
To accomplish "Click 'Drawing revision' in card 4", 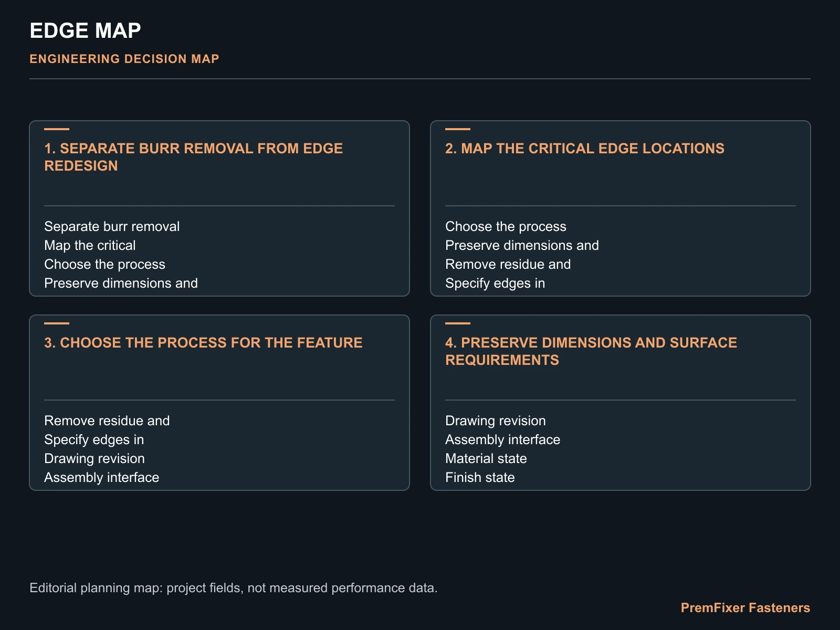I will 496,421.
